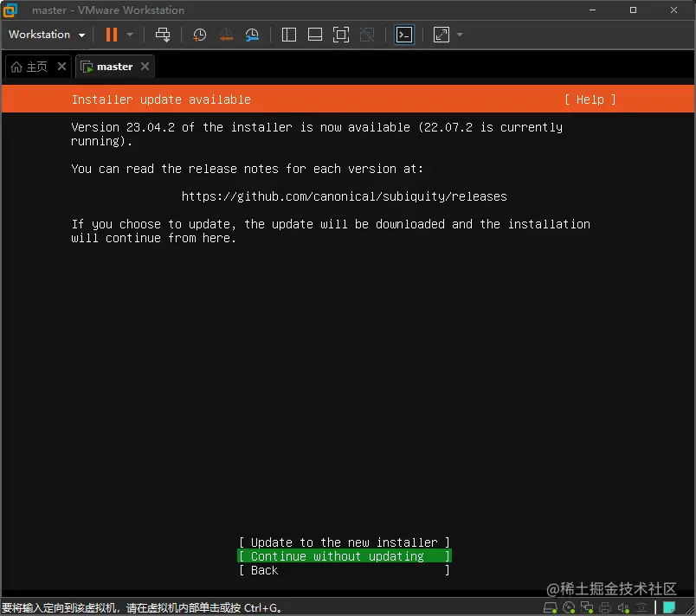Revert the VM to a previous snapshot
Screen dimensions: 696x616
tap(226, 35)
